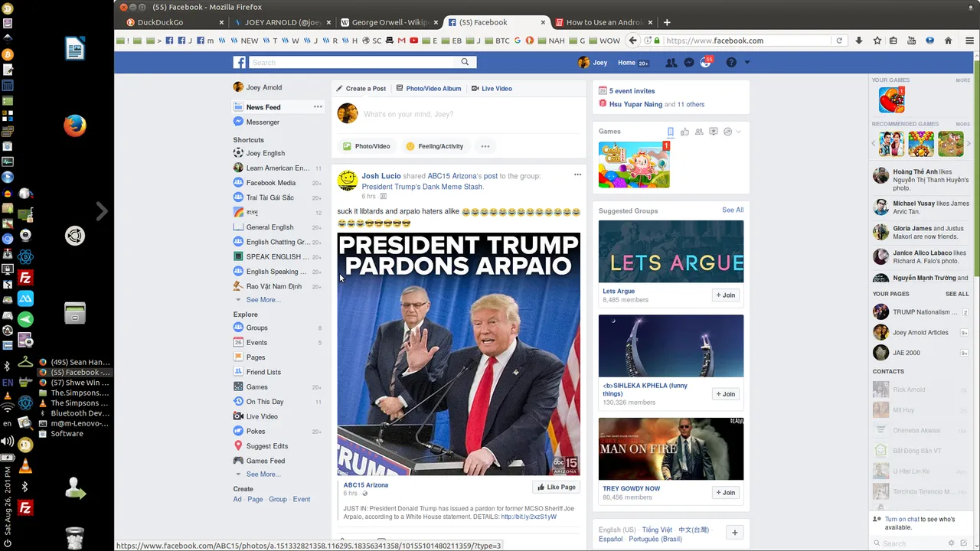Switch to George Orwell Wikipedia tab

(389, 22)
